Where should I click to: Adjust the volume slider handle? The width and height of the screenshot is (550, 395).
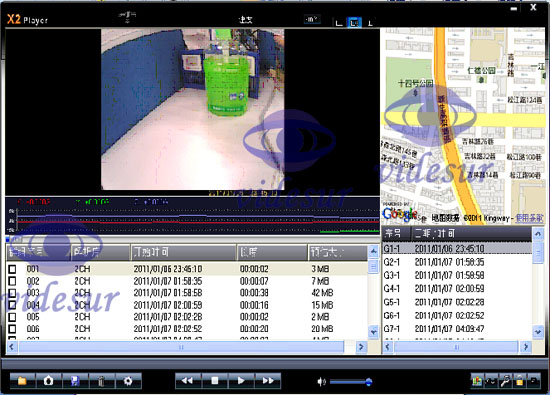pos(369,382)
